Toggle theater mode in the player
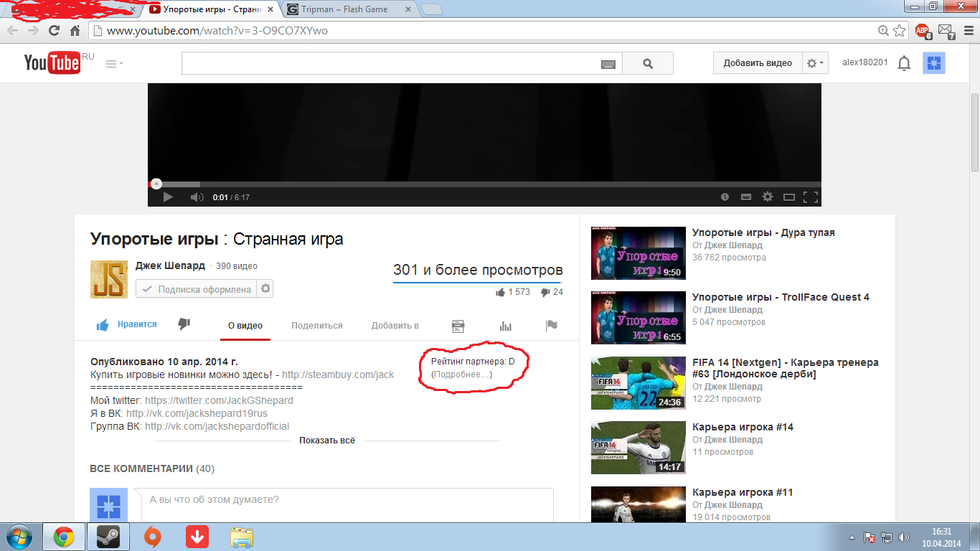The image size is (980, 551). click(789, 197)
